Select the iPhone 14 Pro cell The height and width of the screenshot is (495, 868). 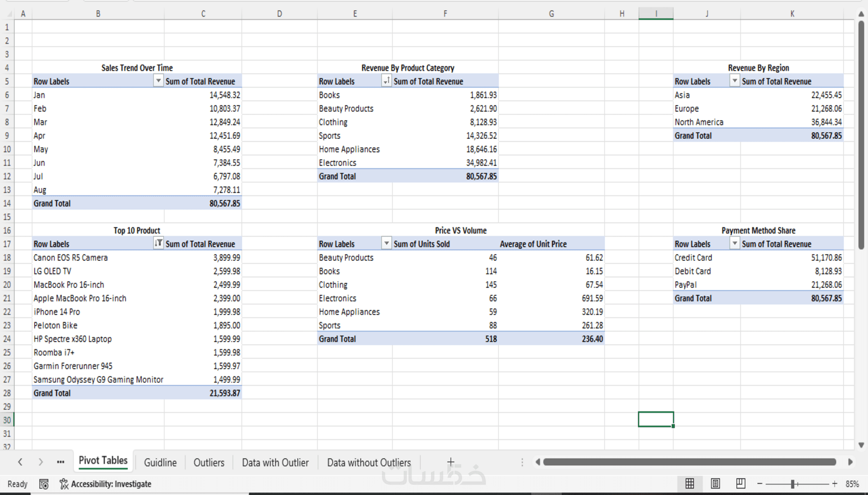[98, 311]
